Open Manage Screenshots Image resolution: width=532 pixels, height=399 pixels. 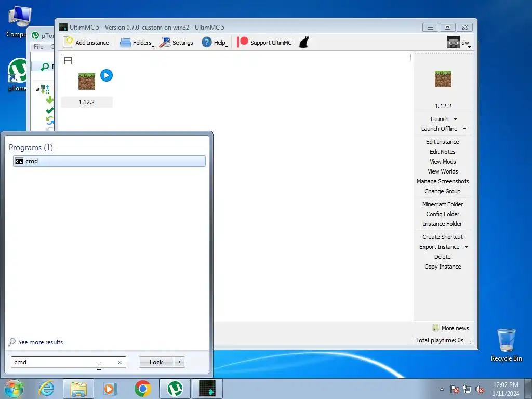pyautogui.click(x=443, y=181)
